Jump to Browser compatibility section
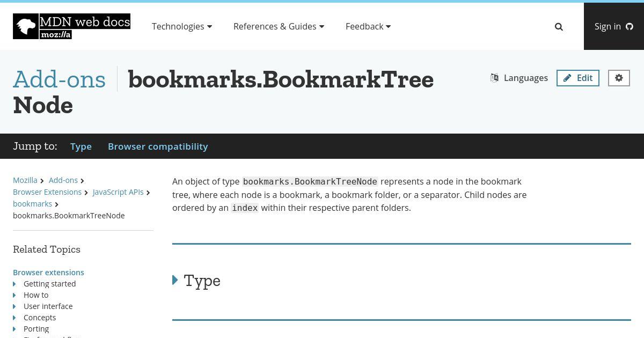Screen dimensions: 644x338 (158, 146)
